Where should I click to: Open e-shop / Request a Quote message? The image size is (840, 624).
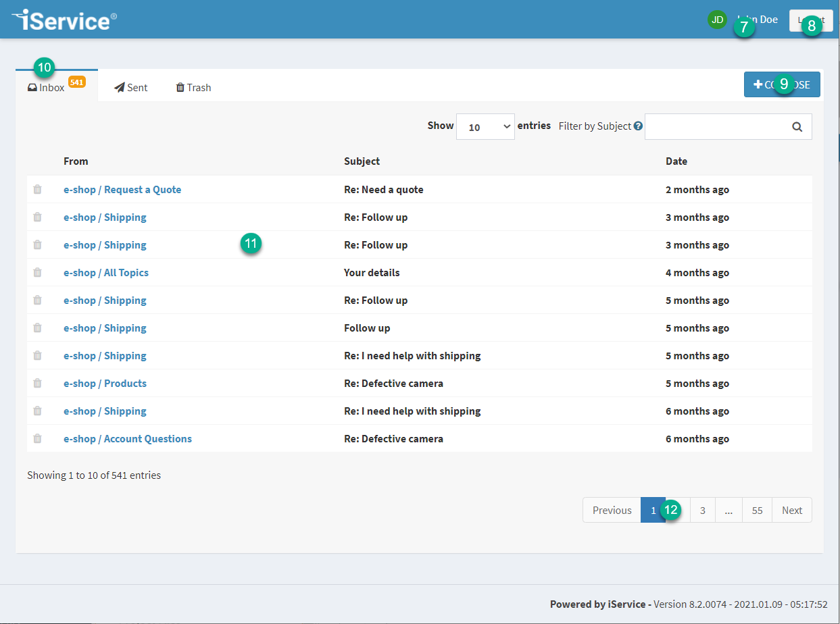122,190
